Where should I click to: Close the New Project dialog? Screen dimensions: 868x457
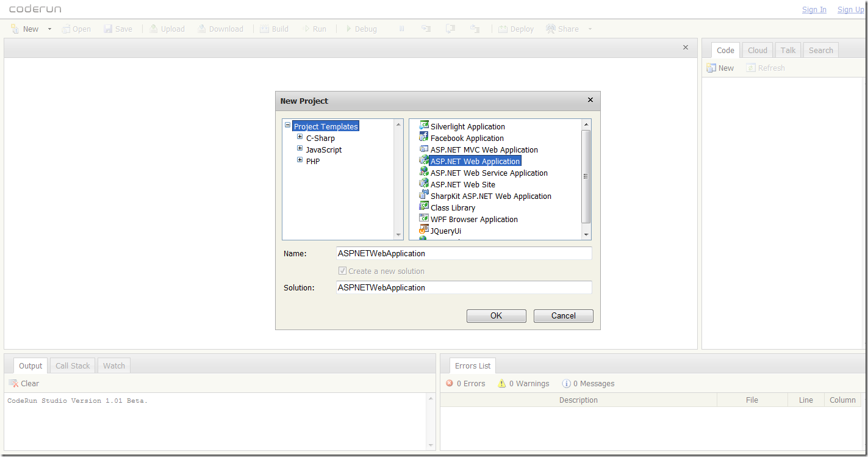click(590, 100)
